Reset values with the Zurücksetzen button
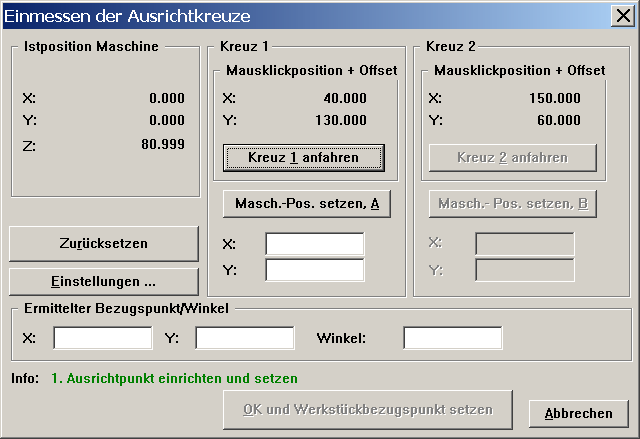This screenshot has width=640, height=439. tap(104, 244)
